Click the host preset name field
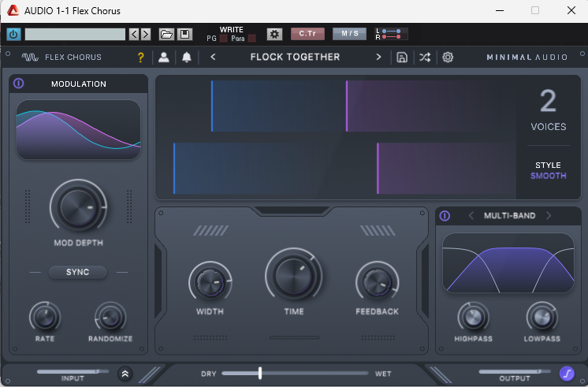This screenshot has height=387, width=588. coord(75,35)
